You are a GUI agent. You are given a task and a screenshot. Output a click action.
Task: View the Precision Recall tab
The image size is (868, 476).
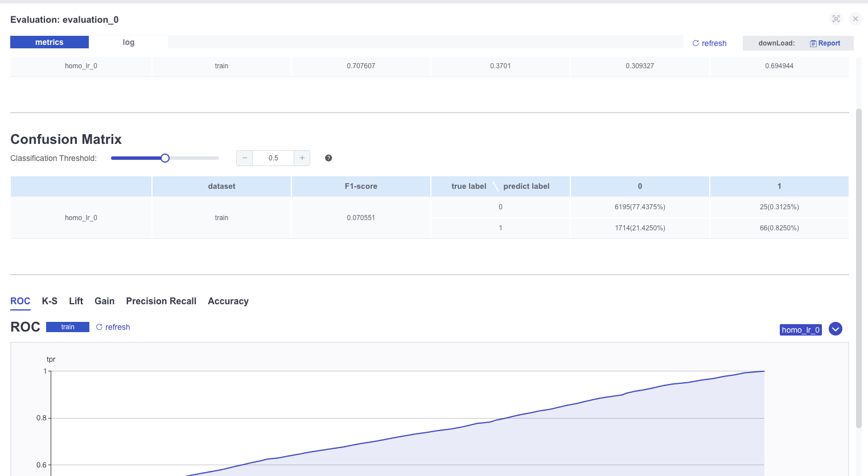[161, 301]
